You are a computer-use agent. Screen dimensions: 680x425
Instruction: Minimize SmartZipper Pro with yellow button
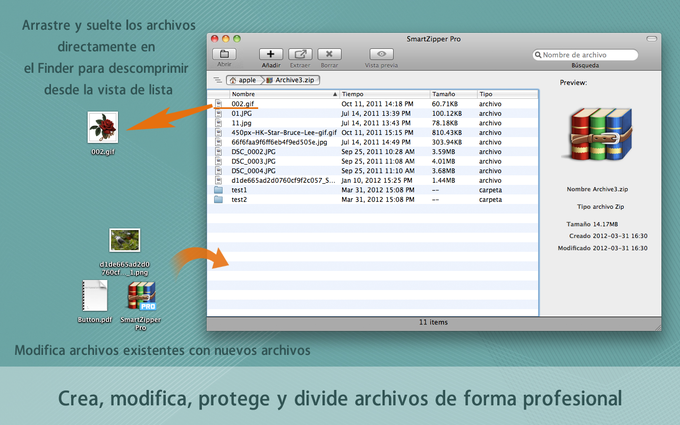pyautogui.click(x=226, y=39)
